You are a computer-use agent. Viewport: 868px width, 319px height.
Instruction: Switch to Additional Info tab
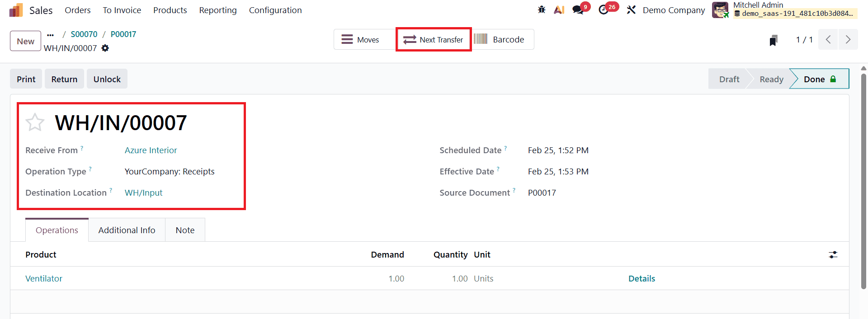point(127,230)
